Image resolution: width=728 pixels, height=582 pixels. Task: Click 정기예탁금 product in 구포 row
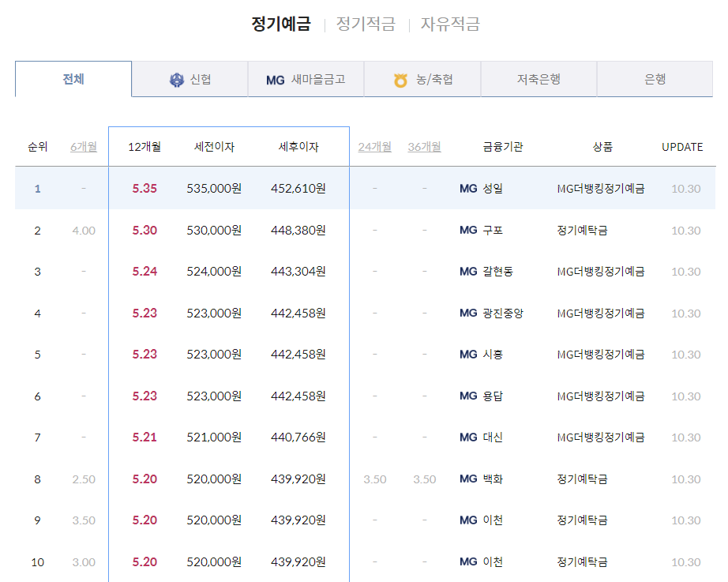[582, 230]
